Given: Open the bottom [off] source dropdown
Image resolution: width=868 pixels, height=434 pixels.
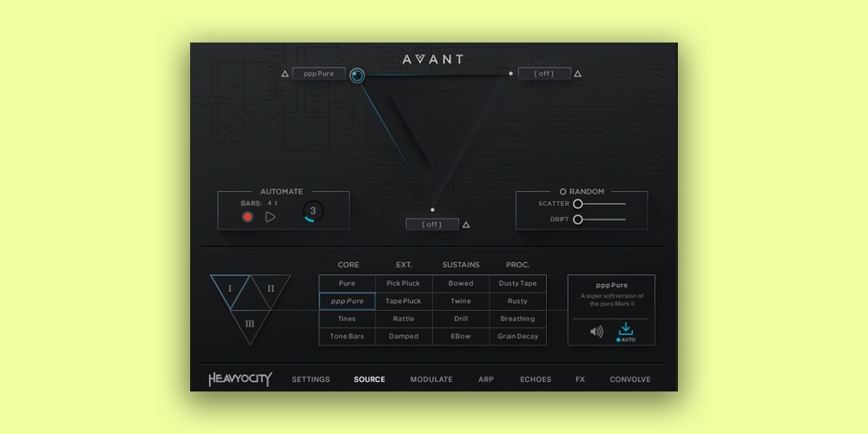Looking at the screenshot, I should pos(432,224).
